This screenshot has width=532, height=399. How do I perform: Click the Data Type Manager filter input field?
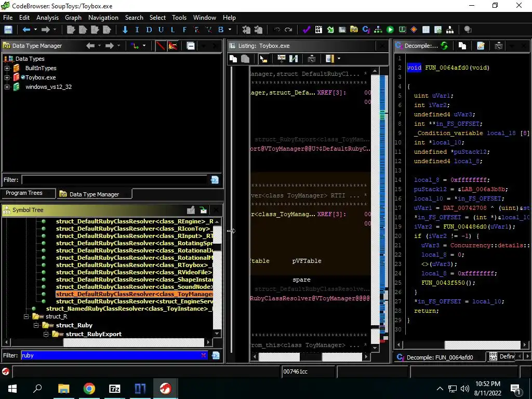point(115,180)
